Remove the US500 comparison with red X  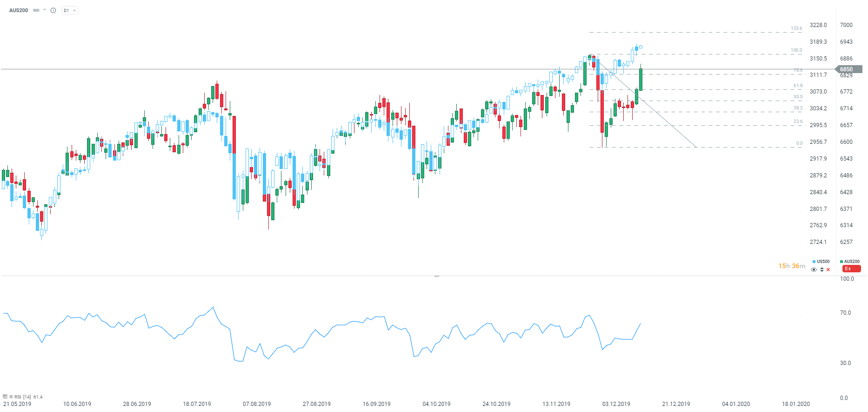[828, 270]
